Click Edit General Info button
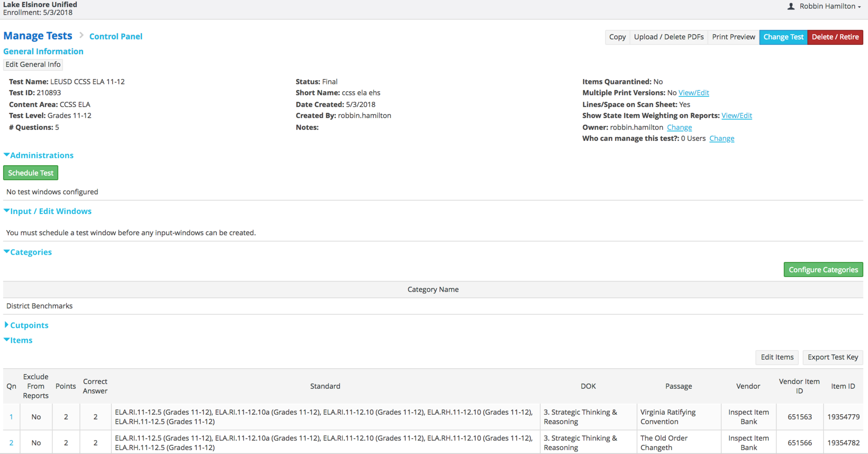This screenshot has height=454, width=868. (33, 64)
